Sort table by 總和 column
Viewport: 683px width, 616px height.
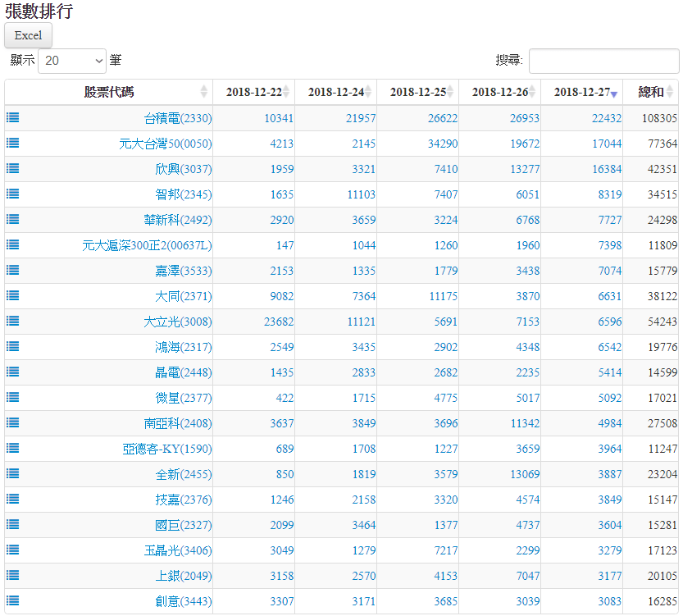(651, 92)
